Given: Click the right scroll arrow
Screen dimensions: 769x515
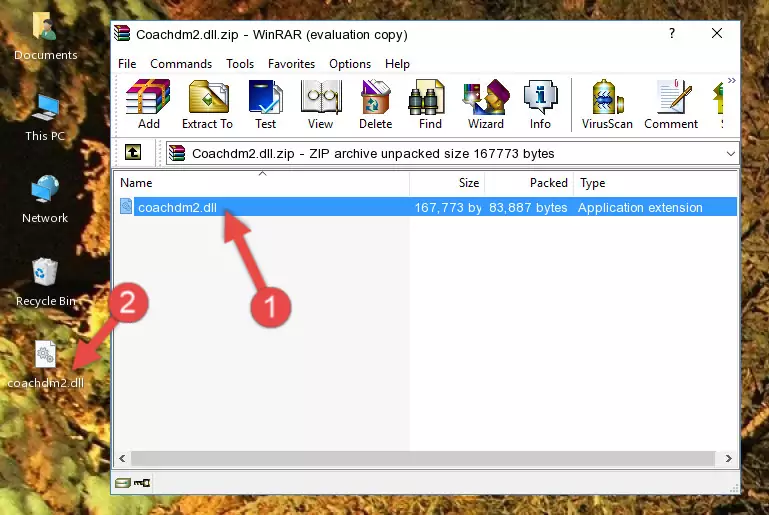Looking at the screenshot, I should [728, 458].
